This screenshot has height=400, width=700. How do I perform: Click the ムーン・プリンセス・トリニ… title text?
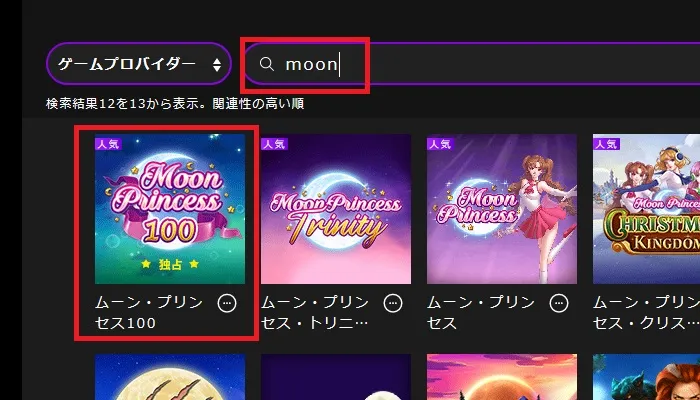point(315,312)
